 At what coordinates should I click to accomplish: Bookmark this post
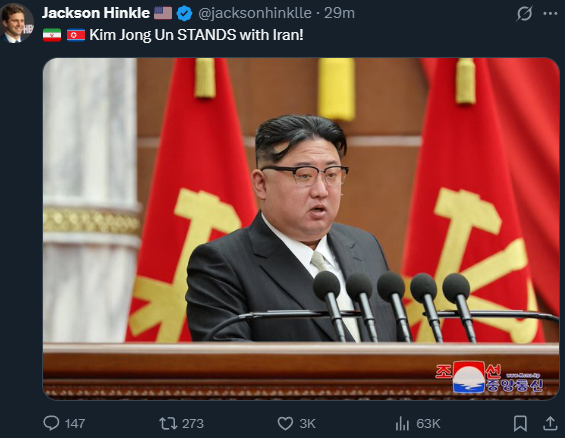520,424
